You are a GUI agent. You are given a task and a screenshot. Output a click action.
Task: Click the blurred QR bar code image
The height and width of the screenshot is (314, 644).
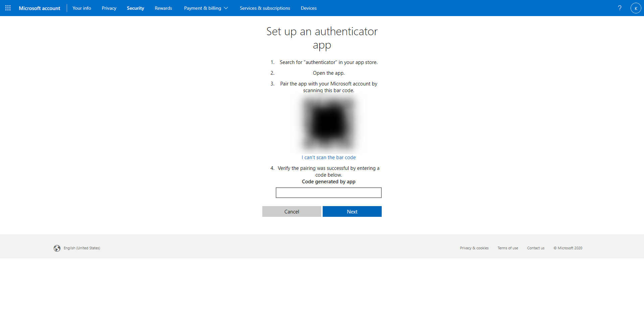(x=329, y=124)
